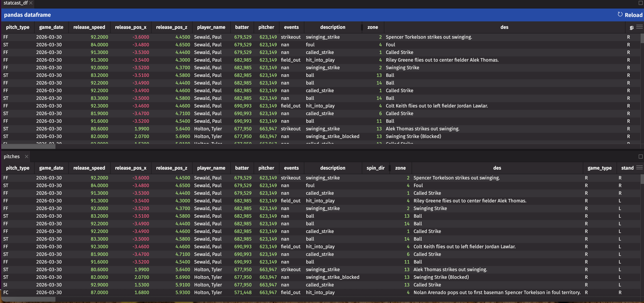
Task: Open the statcast_df table options hamburger menu
Action: 639,27
